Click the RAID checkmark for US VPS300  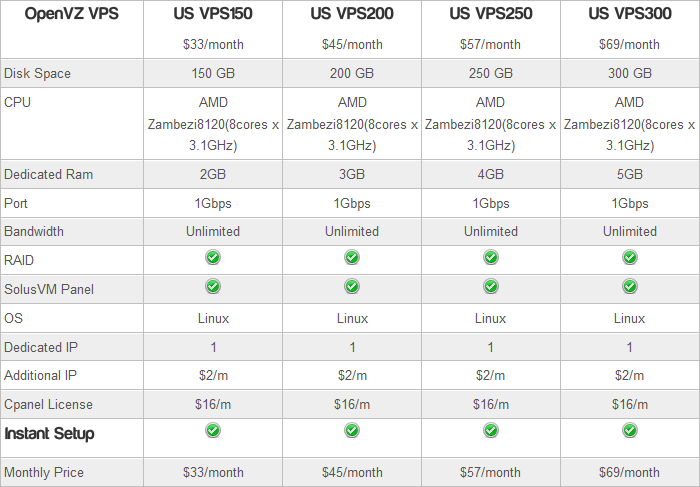(629, 258)
